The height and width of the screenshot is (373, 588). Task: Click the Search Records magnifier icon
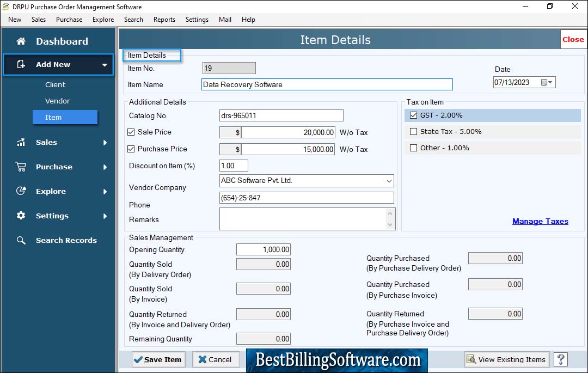21,240
